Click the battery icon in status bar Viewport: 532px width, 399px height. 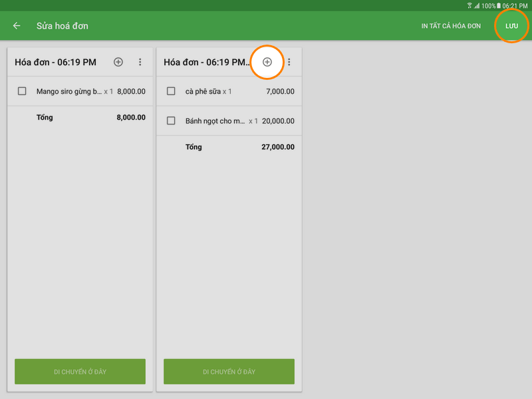(x=499, y=6)
